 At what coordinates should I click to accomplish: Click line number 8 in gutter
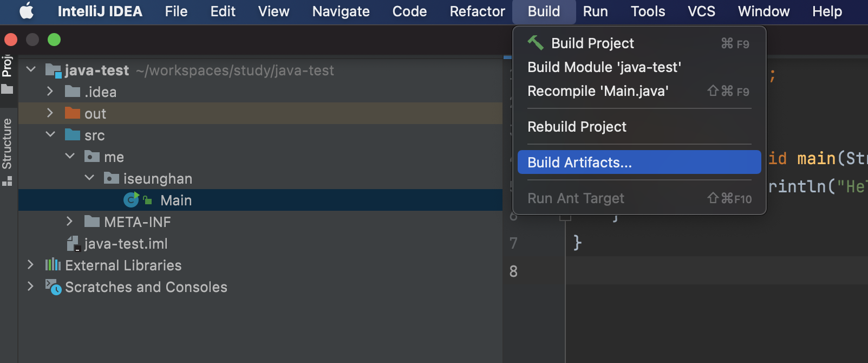tap(513, 271)
